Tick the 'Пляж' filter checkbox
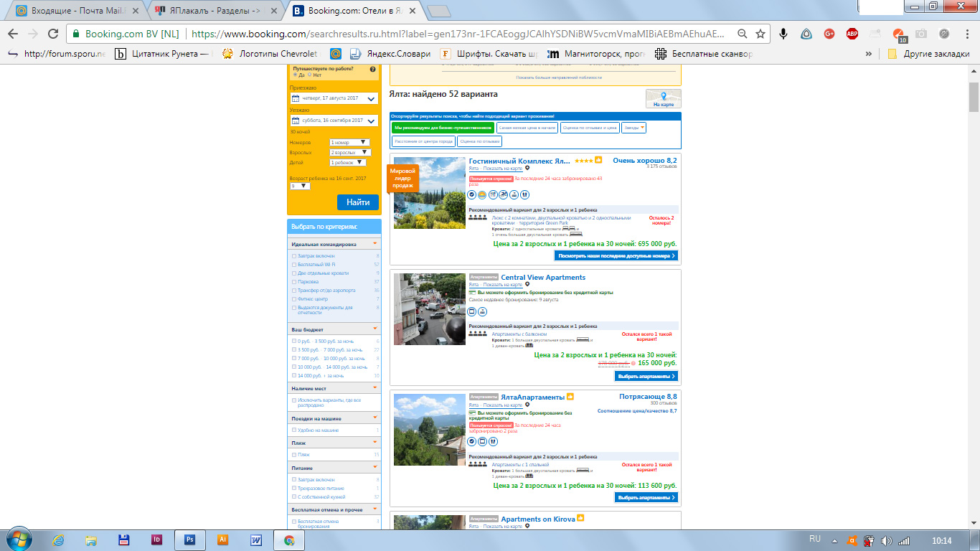The image size is (980, 551). click(294, 455)
